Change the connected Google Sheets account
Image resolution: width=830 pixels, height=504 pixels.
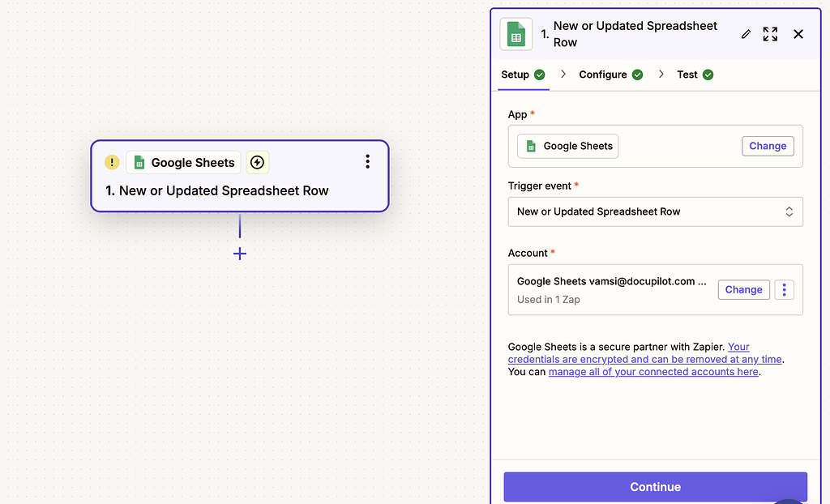pyautogui.click(x=743, y=289)
